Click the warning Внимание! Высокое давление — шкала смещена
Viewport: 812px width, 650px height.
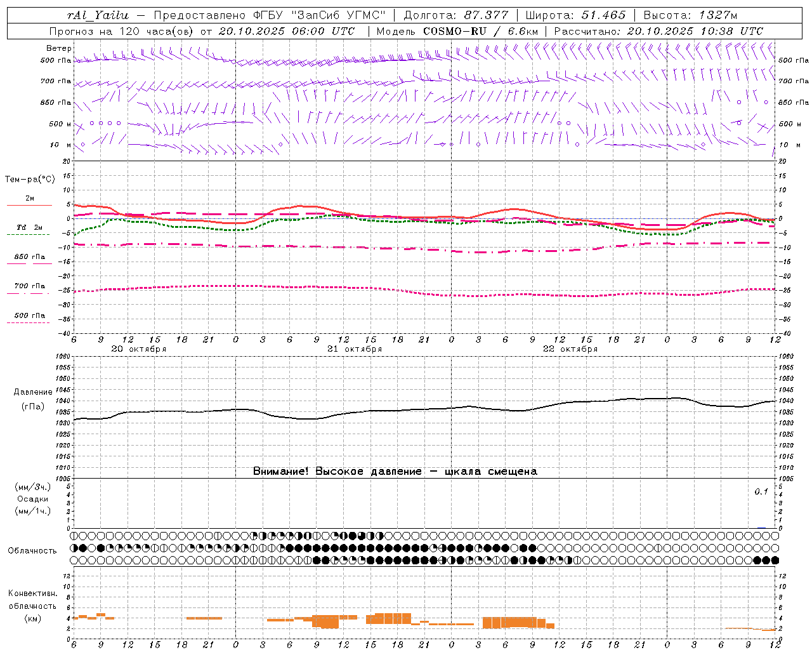(395, 471)
